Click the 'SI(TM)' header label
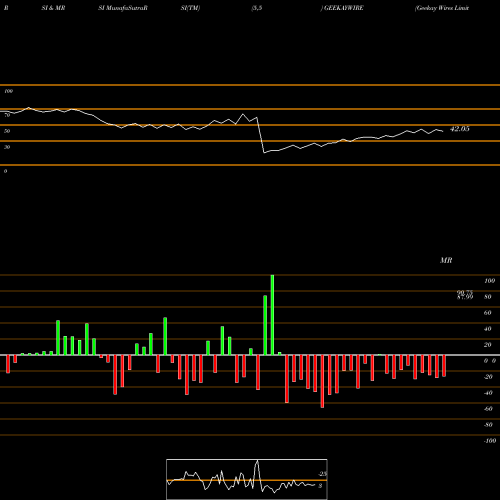The width and height of the screenshot is (500, 500). (190, 8)
